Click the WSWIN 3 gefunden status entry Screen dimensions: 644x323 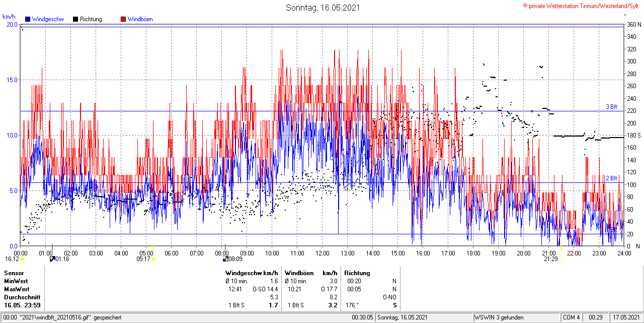[499, 317]
